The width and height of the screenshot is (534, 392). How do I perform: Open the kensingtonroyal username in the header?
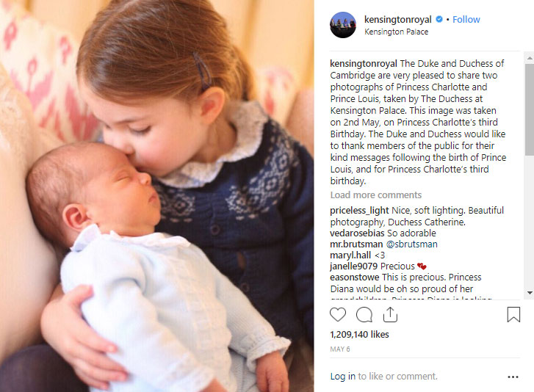[x=398, y=19]
